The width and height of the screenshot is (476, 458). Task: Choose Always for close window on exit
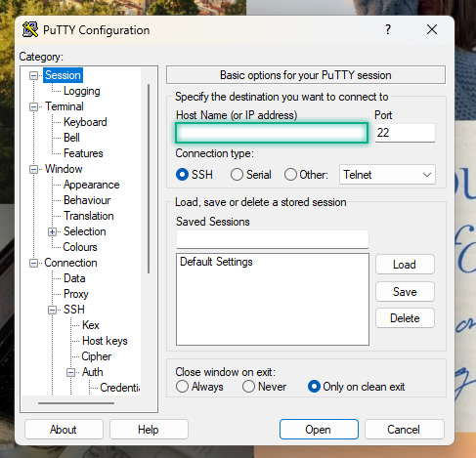click(x=182, y=387)
